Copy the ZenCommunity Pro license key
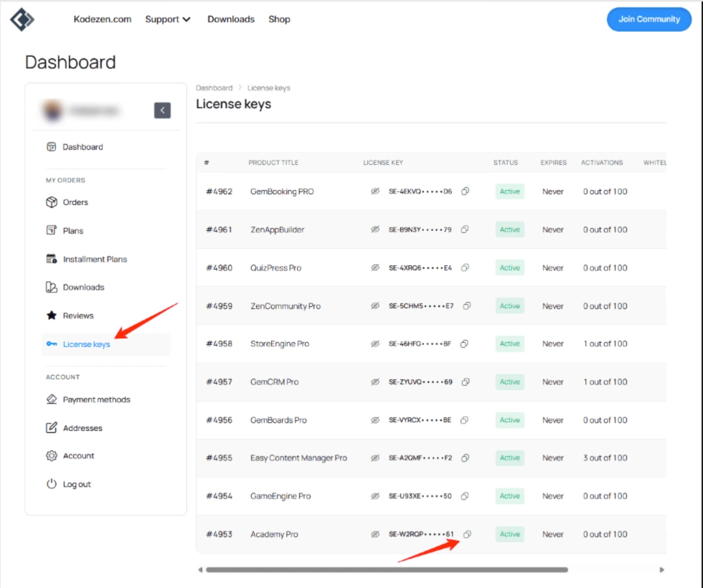This screenshot has height=588, width=703. (x=467, y=305)
